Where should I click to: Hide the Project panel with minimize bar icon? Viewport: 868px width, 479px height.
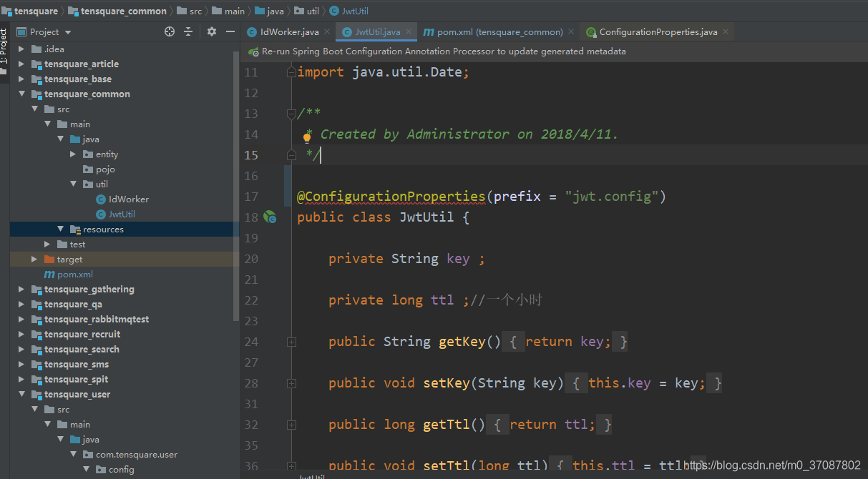click(229, 31)
